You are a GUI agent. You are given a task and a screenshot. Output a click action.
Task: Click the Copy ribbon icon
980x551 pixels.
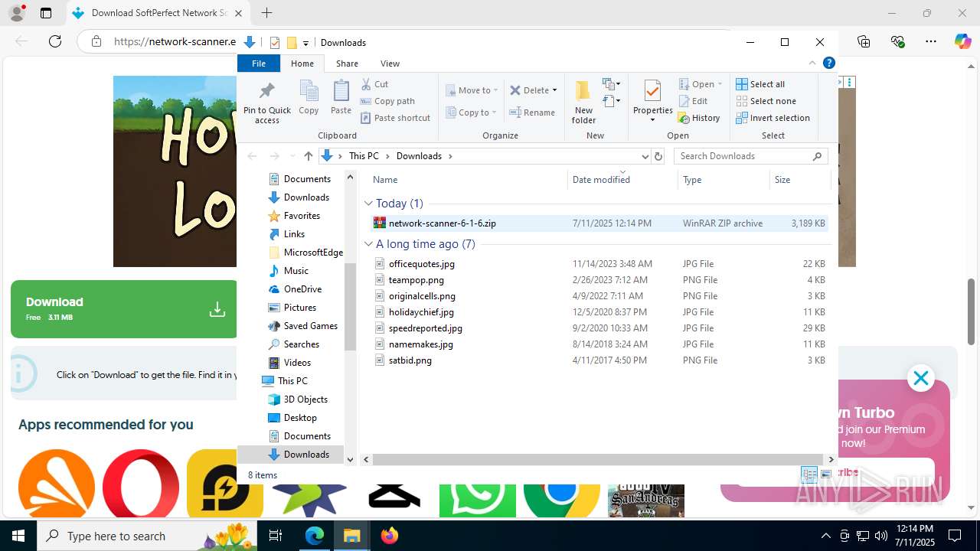coord(309,91)
